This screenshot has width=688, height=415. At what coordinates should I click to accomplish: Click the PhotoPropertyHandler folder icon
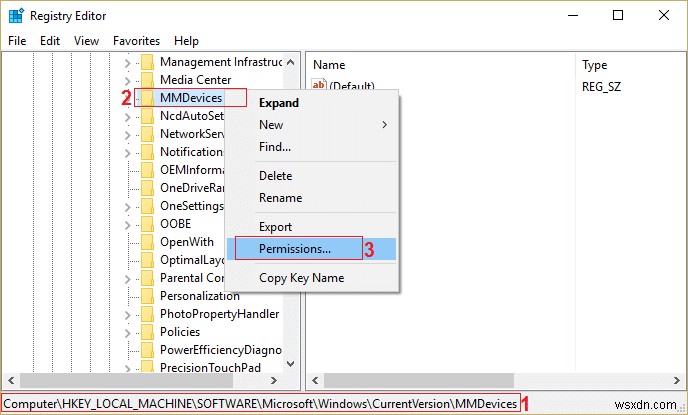click(x=147, y=314)
